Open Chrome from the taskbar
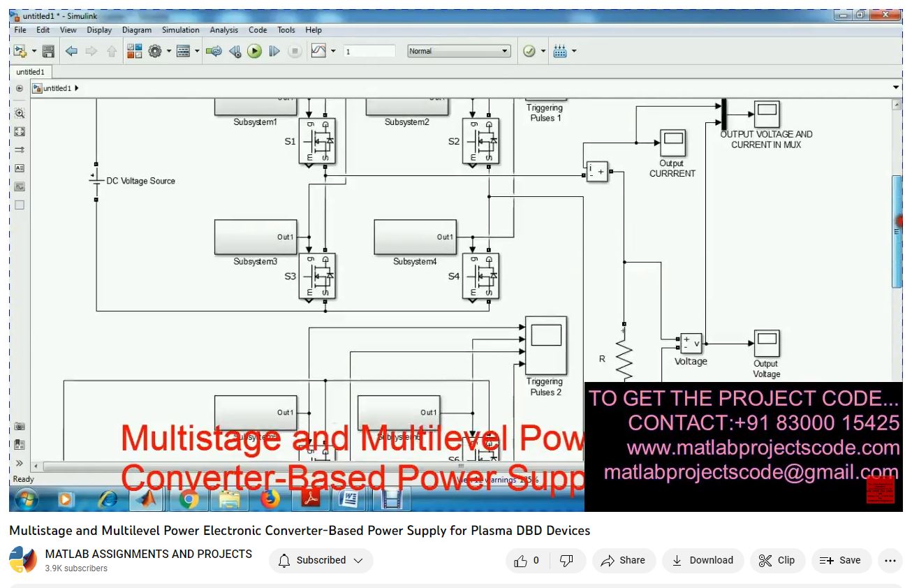The image size is (912, 588). tap(189, 499)
